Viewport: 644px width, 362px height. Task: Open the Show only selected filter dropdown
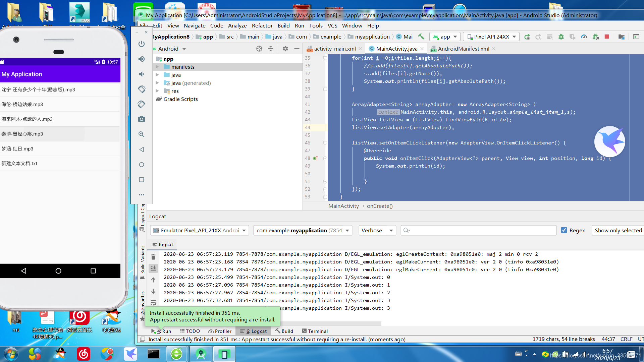click(618, 230)
